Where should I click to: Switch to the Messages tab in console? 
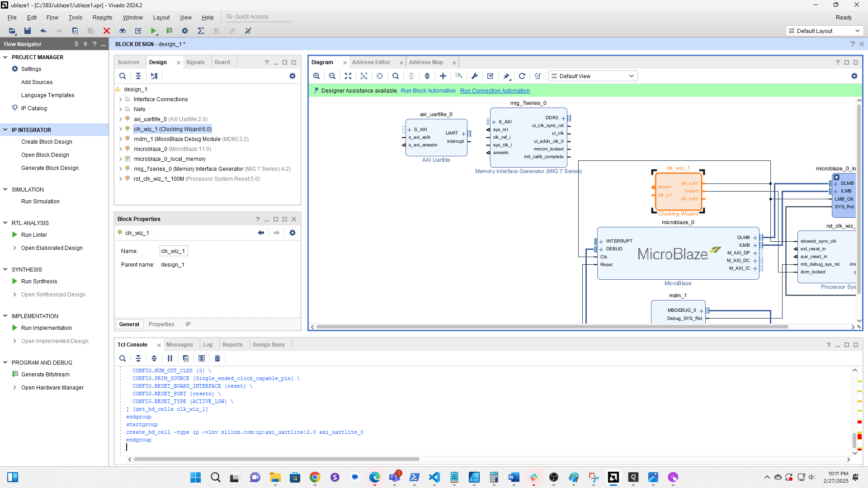179,344
